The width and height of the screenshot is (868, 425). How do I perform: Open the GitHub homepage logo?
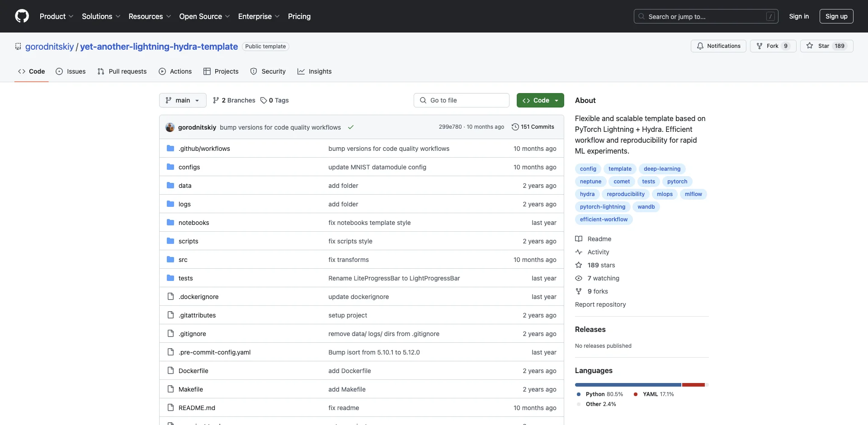[x=22, y=16]
